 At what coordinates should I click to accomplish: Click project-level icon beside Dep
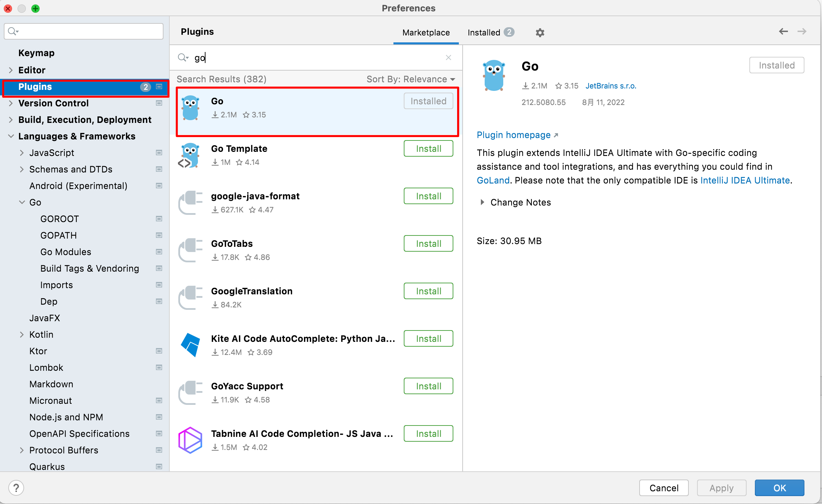coord(159,302)
